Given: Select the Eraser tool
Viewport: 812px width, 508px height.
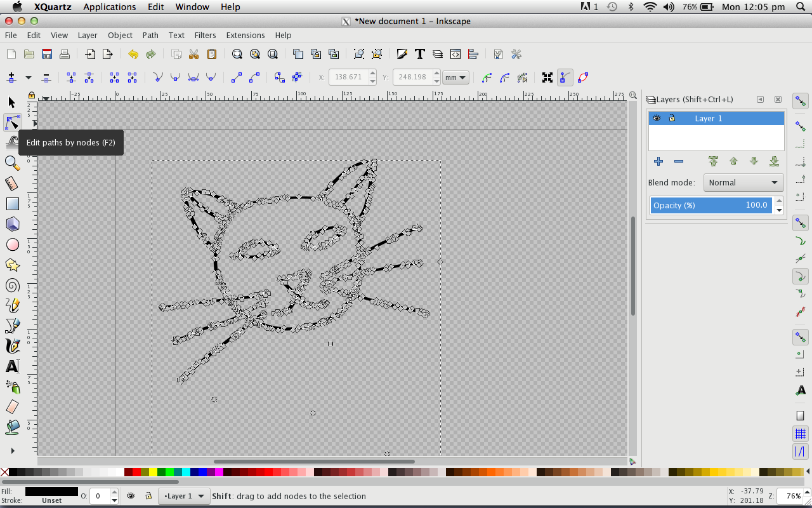Looking at the screenshot, I should [x=12, y=406].
